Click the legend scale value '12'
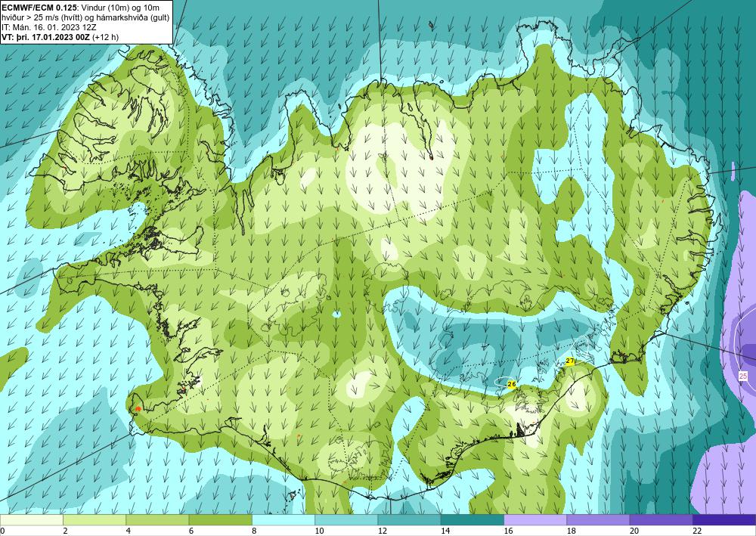The width and height of the screenshot is (756, 536). click(x=383, y=531)
